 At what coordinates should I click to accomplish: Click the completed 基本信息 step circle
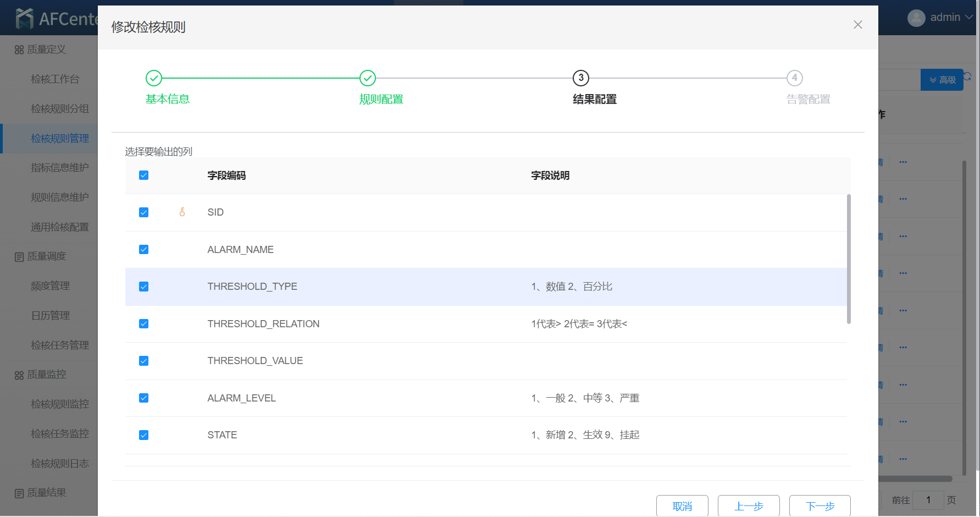click(154, 78)
